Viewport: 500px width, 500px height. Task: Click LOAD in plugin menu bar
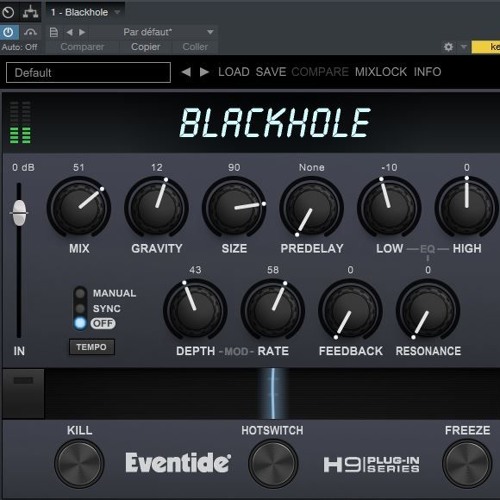click(234, 72)
